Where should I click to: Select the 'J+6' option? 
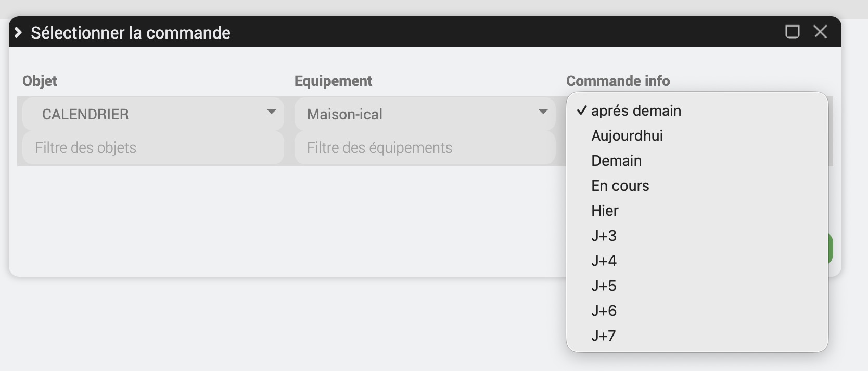coord(604,311)
